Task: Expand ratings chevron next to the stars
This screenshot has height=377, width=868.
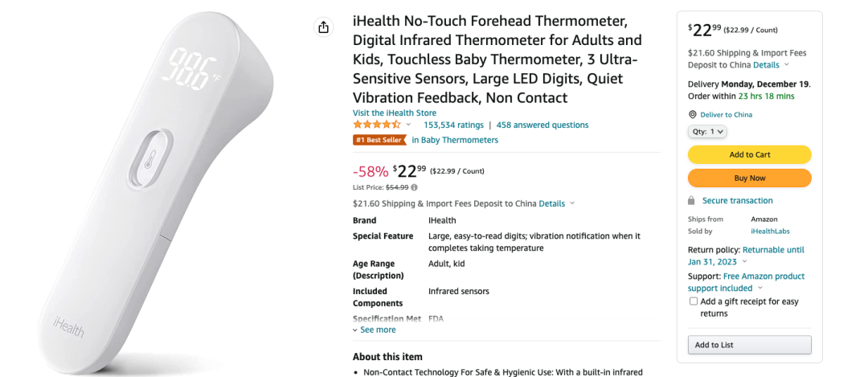Action: click(408, 125)
